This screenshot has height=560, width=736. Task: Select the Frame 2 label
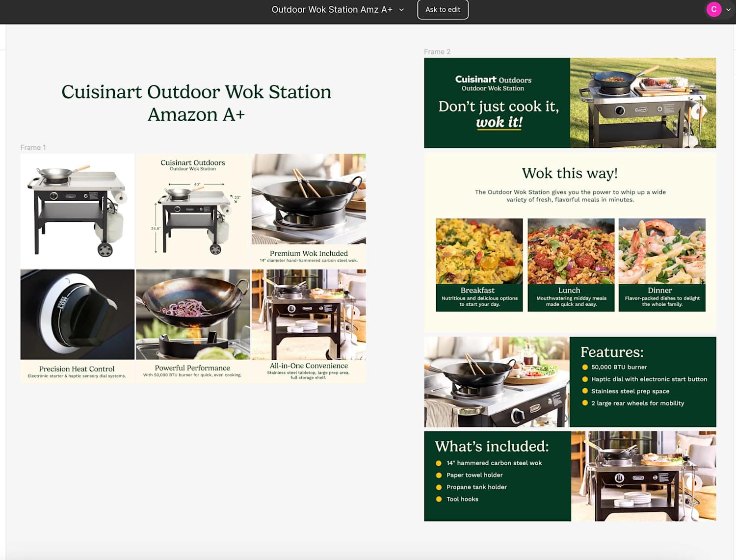[437, 52]
